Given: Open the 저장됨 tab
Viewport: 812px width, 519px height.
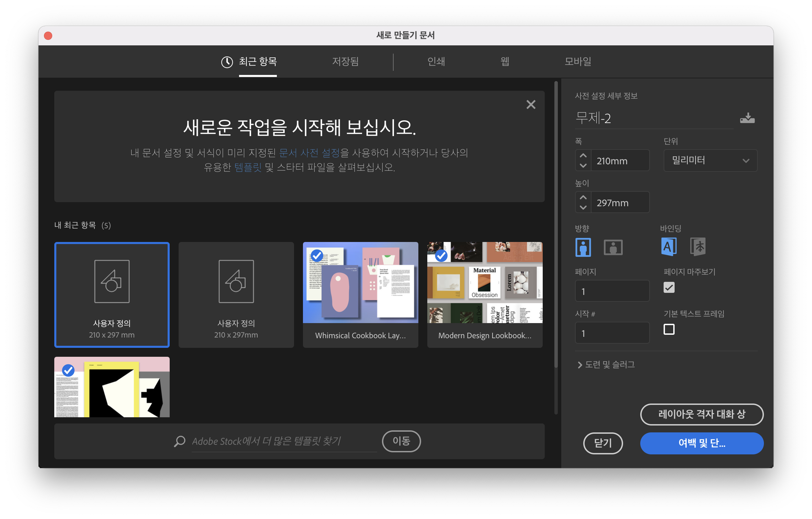Looking at the screenshot, I should pos(345,62).
